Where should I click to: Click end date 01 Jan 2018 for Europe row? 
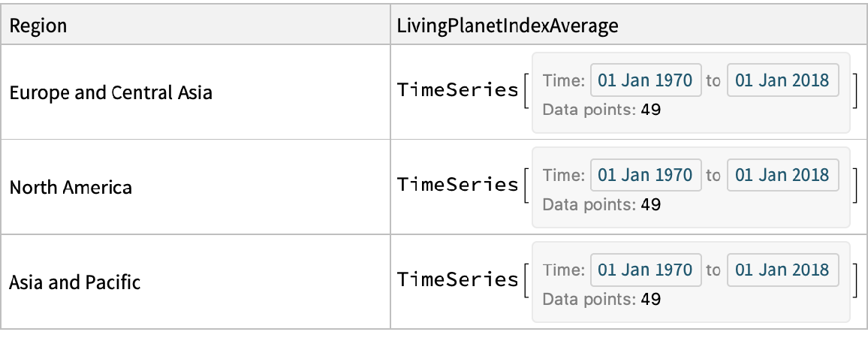(782, 80)
